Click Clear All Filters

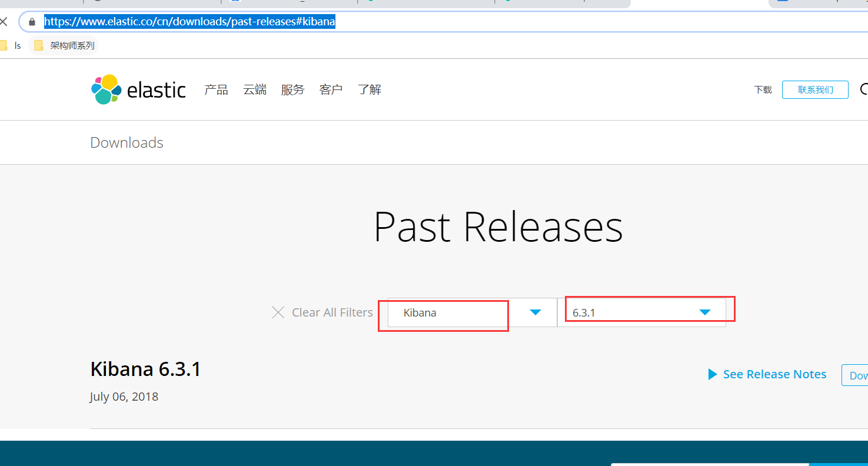coord(332,312)
